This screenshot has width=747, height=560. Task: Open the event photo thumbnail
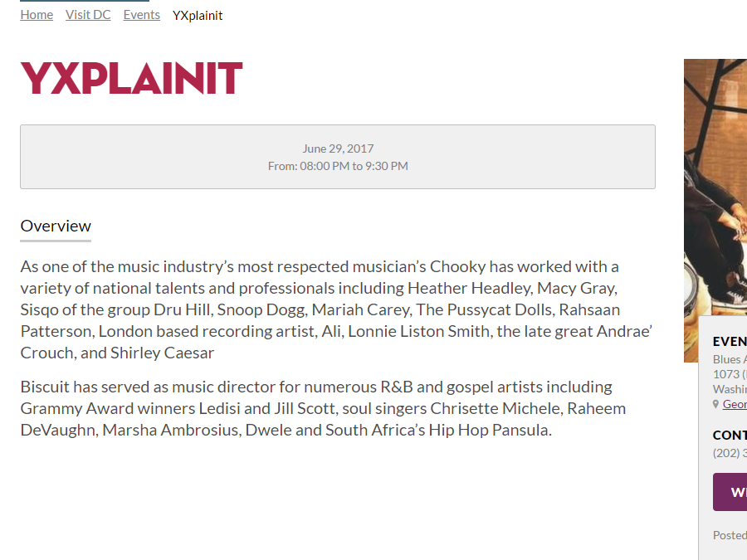(715, 211)
